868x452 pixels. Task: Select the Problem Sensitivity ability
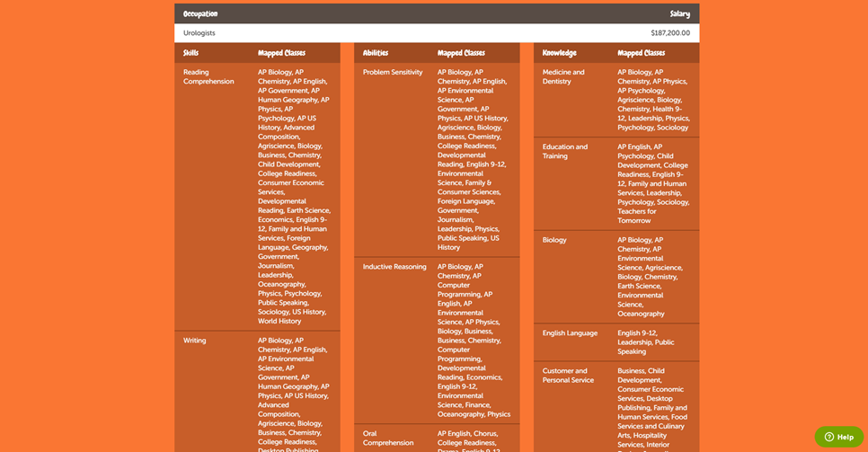coord(393,72)
